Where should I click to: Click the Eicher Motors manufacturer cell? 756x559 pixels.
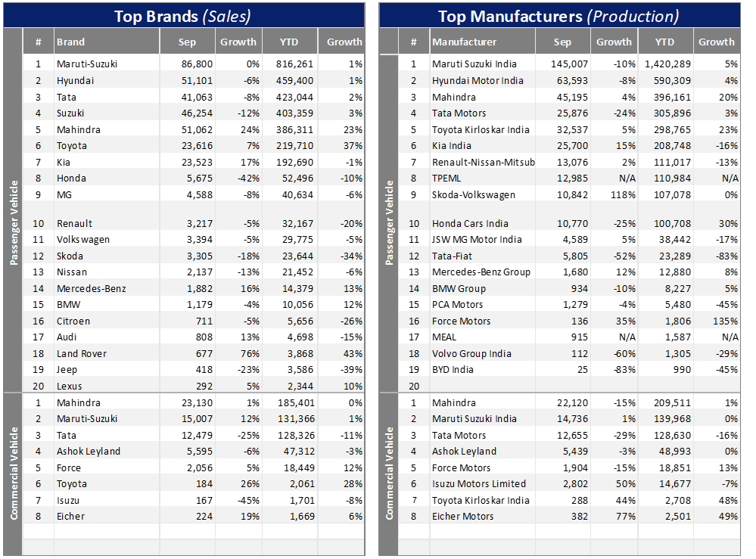coord(462,517)
